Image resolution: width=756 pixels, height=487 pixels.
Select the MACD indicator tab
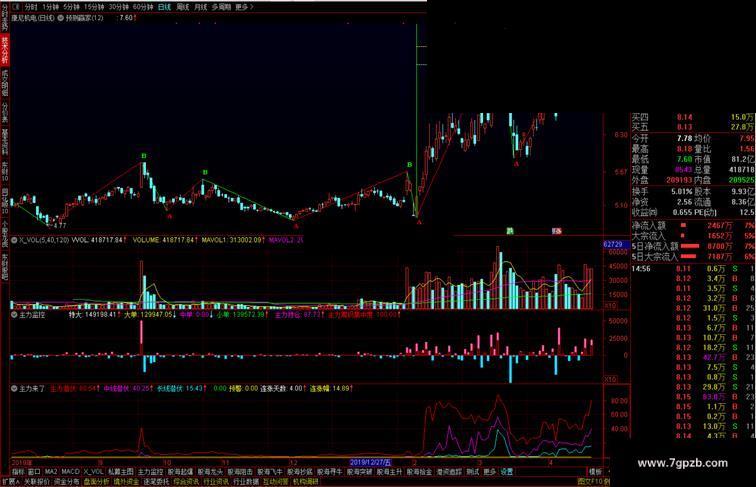click(70, 472)
